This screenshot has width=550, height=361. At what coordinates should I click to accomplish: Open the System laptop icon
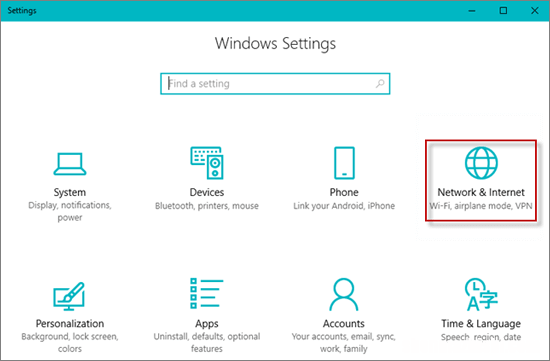[x=70, y=164]
